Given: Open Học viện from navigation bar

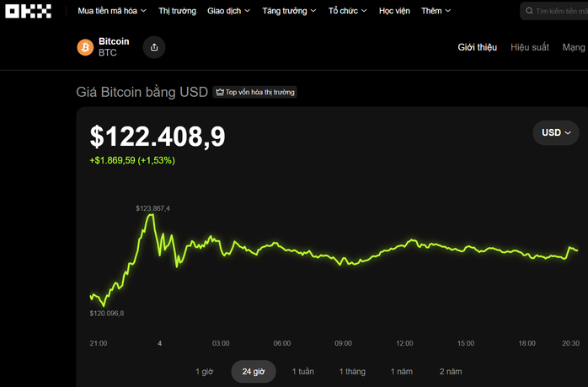Looking at the screenshot, I should (x=395, y=11).
